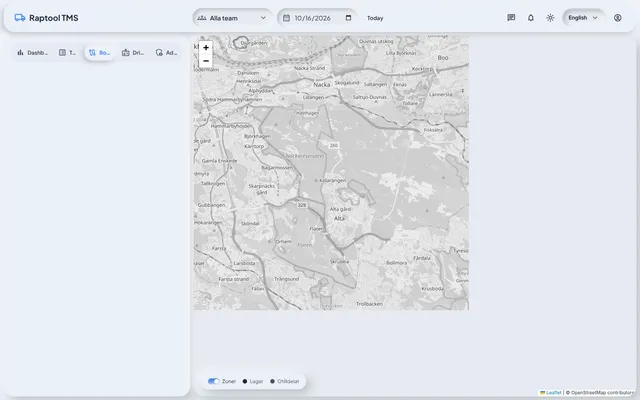This screenshot has height=400, width=640.
Task: Open the Drivers tab
Action: 133,53
